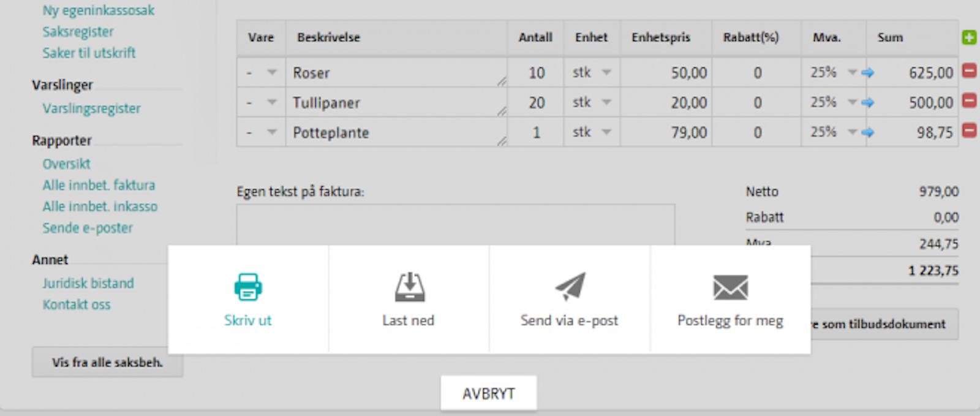
Task: Go to Varslingsregister link
Action: 91,108
